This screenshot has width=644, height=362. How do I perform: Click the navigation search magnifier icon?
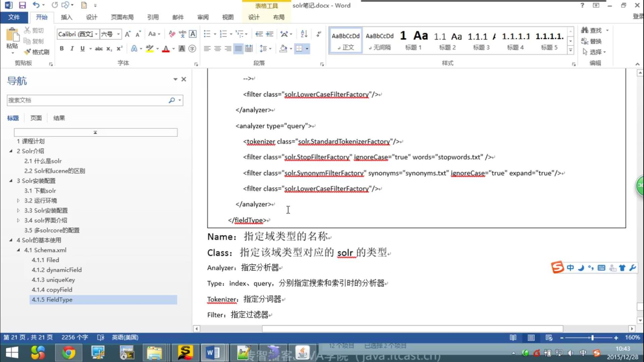pos(172,100)
